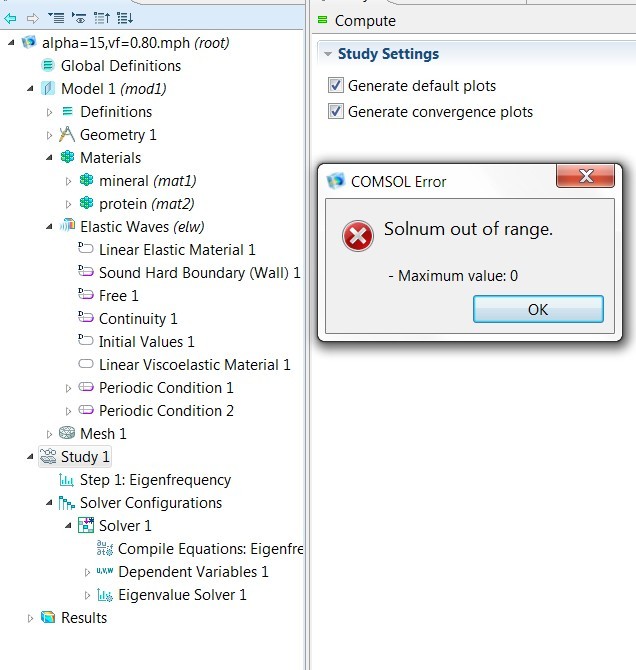Toggle Generate default plots checkbox
This screenshot has height=670, width=636.
point(336,85)
